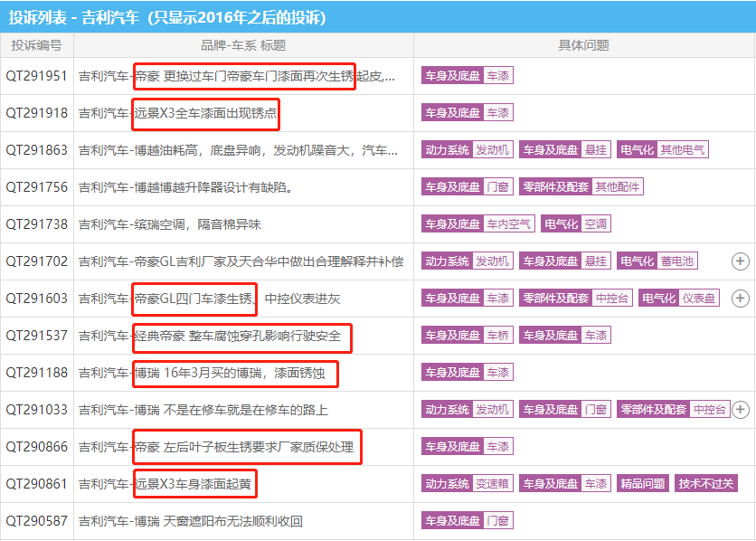Image resolution: width=756 pixels, height=541 pixels.
Task: Click 门窗 tag in row QT291033
Action: (x=596, y=410)
